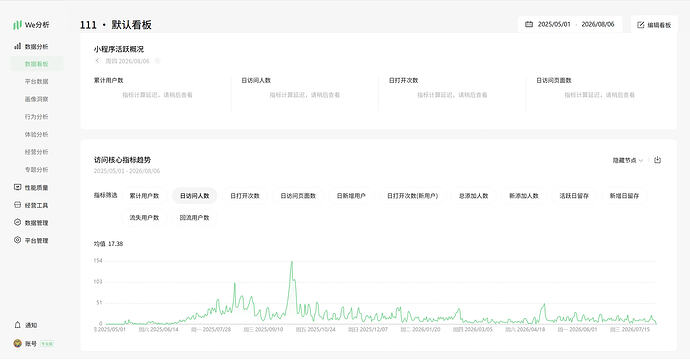
Task: Select the 总添加人数 metric filter
Action: point(473,195)
